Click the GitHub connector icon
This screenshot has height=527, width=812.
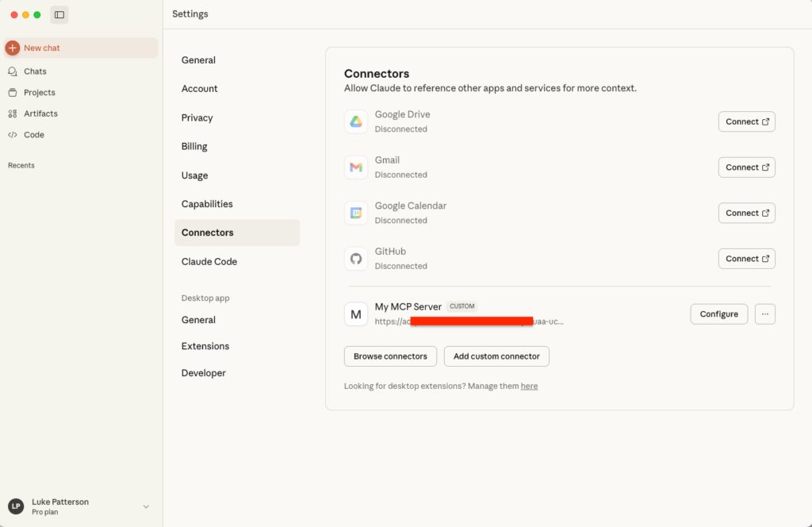tap(356, 259)
